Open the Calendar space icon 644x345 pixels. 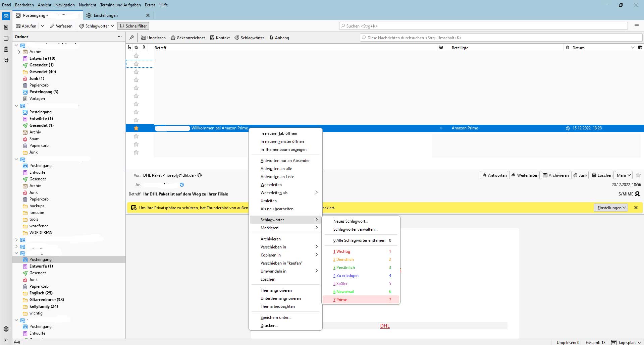coord(6,38)
